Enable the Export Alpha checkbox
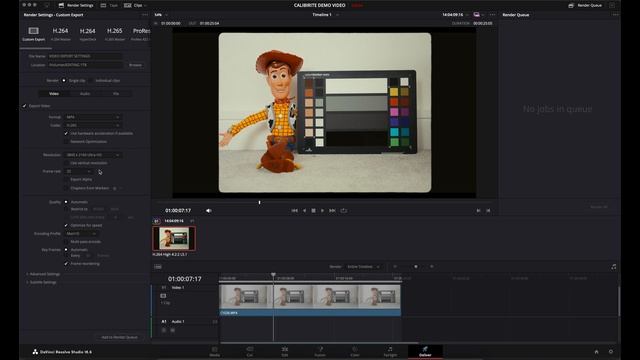Viewport: 640px width, 360px height. 66,179
